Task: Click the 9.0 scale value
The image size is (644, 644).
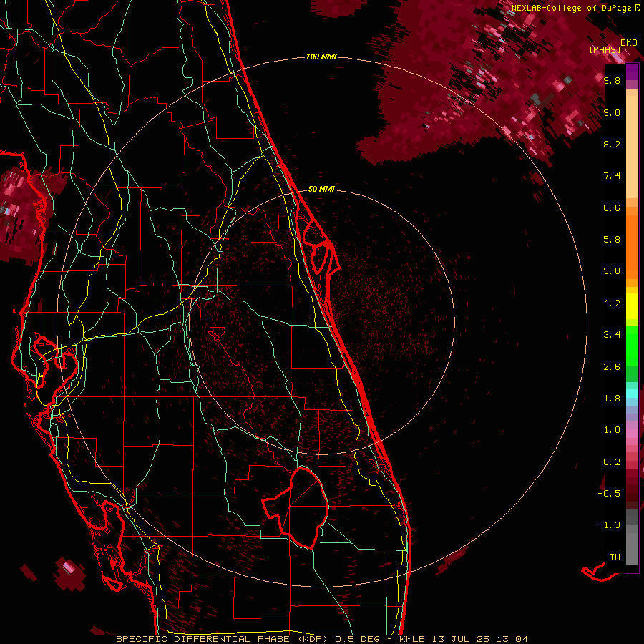Action: pos(612,113)
